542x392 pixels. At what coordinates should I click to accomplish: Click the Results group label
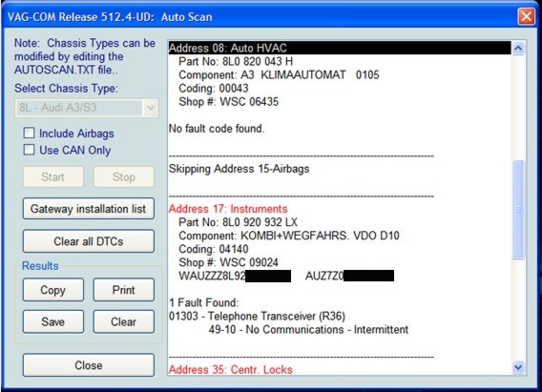tap(40, 265)
